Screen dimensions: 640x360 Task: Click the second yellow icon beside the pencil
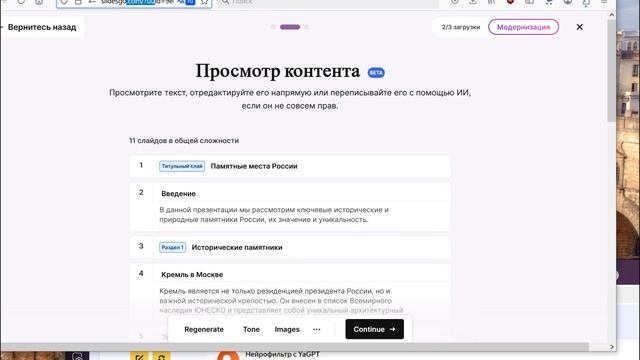click(x=162, y=356)
